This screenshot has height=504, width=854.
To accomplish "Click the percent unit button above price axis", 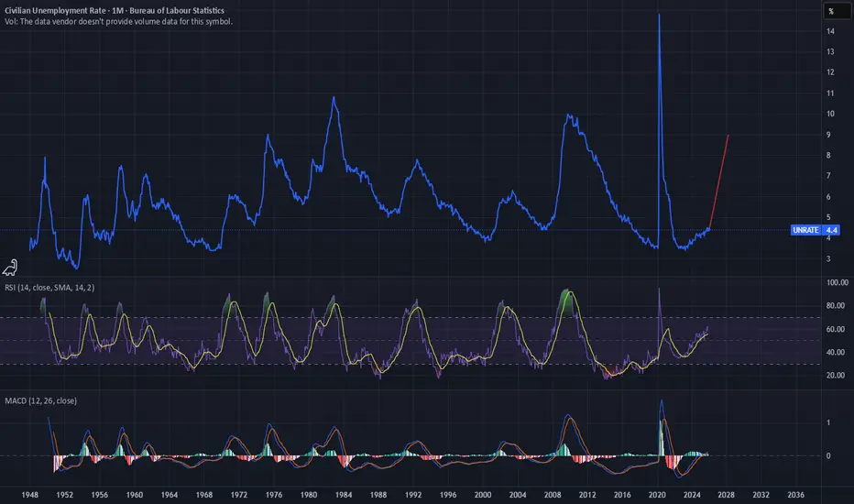I will pyautogui.click(x=830, y=12).
